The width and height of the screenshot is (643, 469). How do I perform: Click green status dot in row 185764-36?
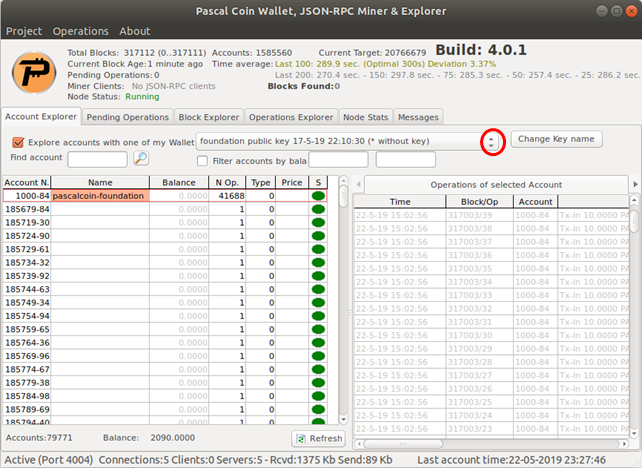(318, 343)
